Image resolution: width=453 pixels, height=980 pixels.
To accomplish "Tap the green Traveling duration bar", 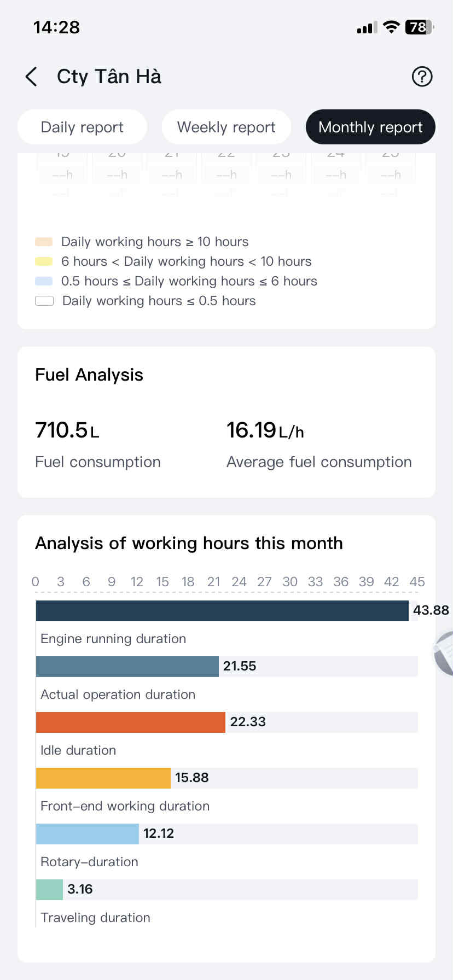I will coord(49,890).
